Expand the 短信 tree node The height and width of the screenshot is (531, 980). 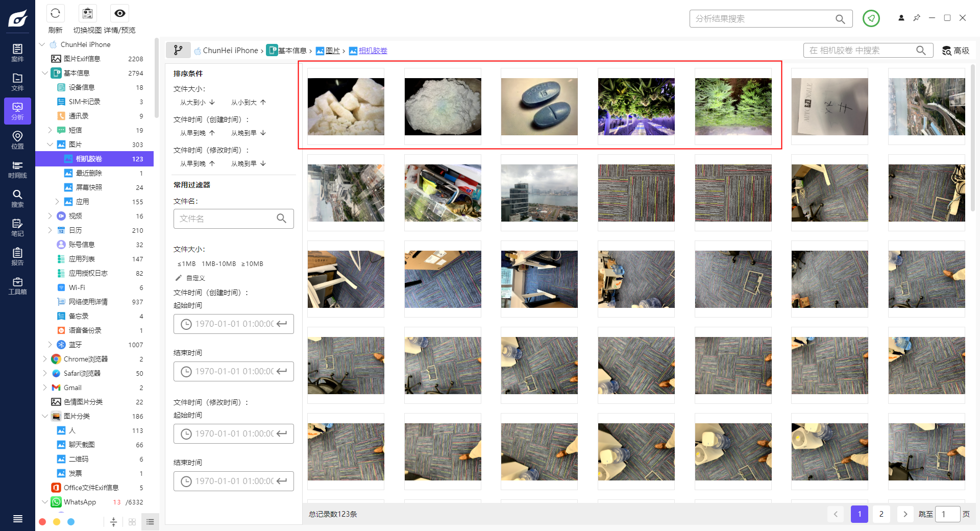point(50,130)
